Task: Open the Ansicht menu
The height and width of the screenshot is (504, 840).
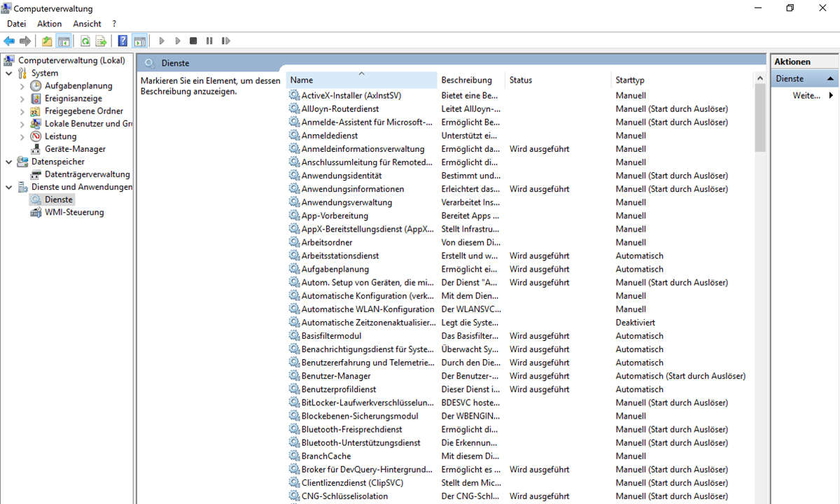Action: coord(87,24)
